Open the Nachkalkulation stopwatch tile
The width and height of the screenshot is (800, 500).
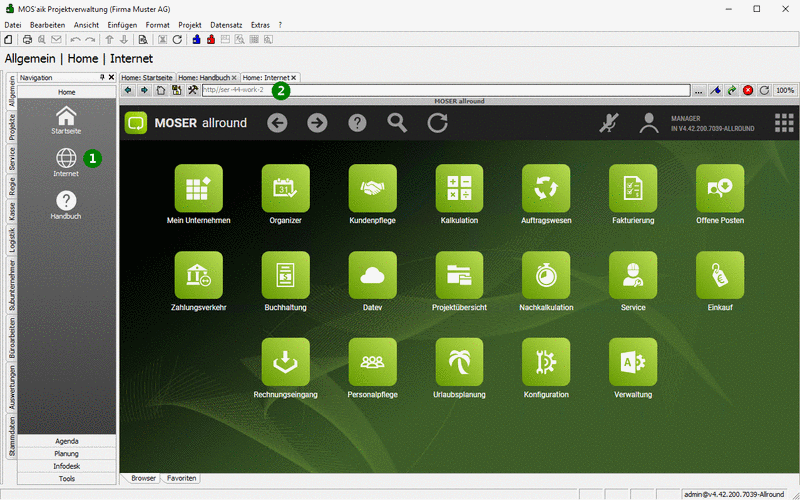tap(546, 275)
